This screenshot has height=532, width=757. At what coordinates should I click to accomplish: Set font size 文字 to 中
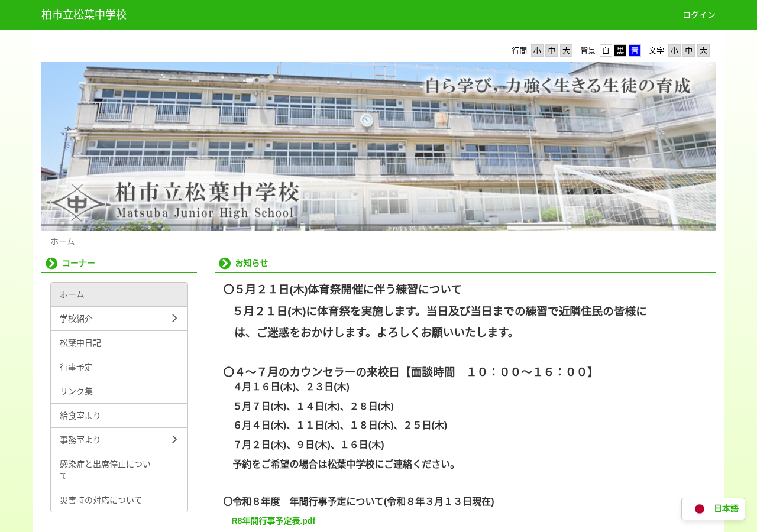(689, 51)
